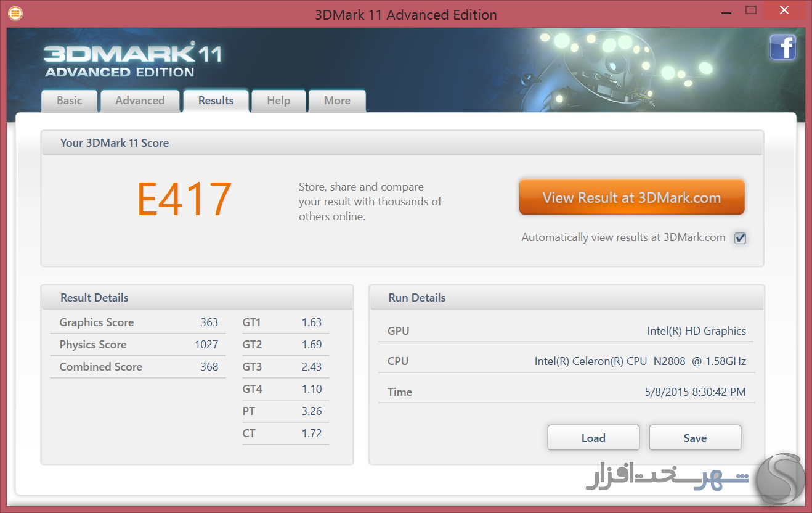Switch to the Basic tab
Screen dimensions: 812x513
coord(70,101)
